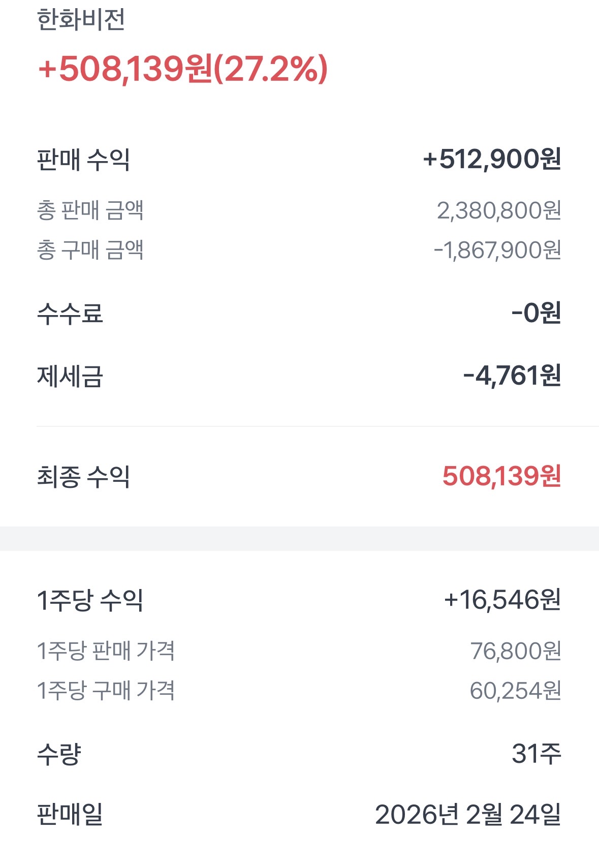Select the 판매 수익 row label
The height and width of the screenshot is (868, 599).
coord(83,160)
